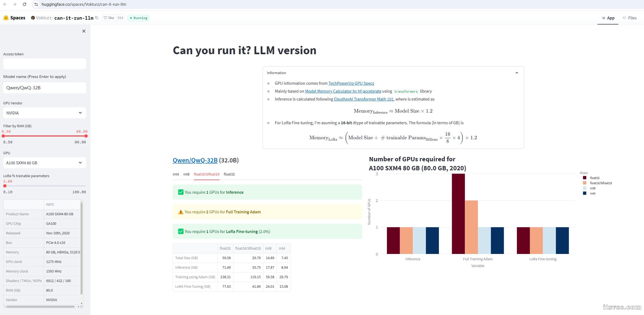Viewport: 644px width, 315px height.
Task: Click the can-it-run-llm space name
Action: pyautogui.click(x=74, y=18)
